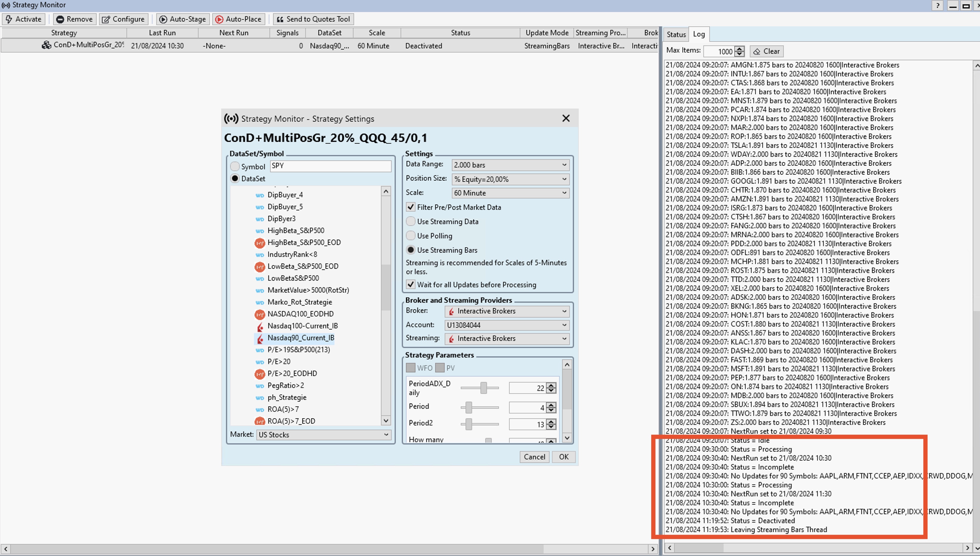The image size is (980, 556).
Task: Choose the Symbol radio option
Action: 235,167
